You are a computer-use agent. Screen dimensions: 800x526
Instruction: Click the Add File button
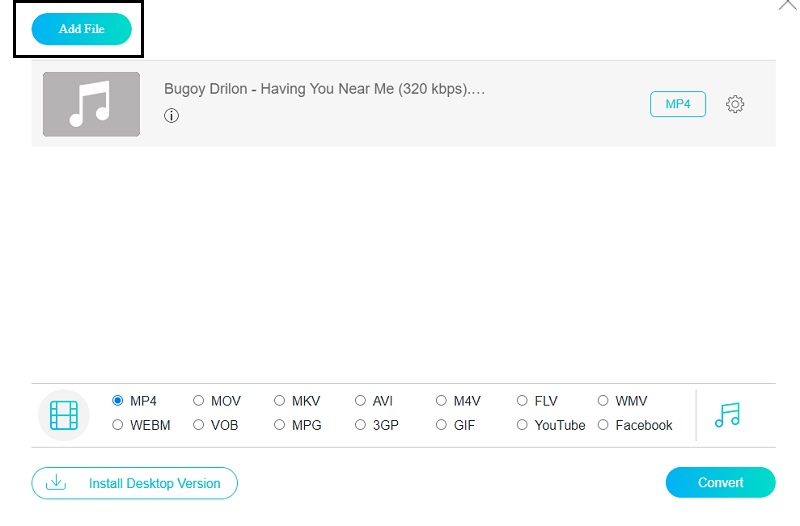pos(82,29)
